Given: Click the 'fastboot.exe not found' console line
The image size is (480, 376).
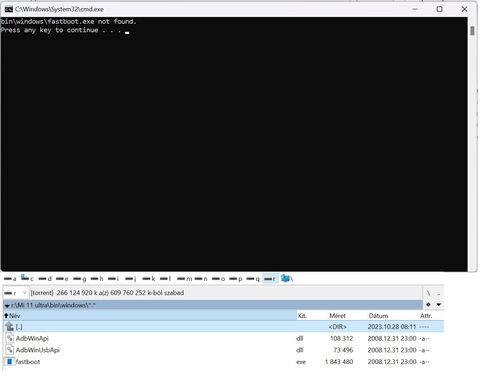Looking at the screenshot, I should [69, 21].
